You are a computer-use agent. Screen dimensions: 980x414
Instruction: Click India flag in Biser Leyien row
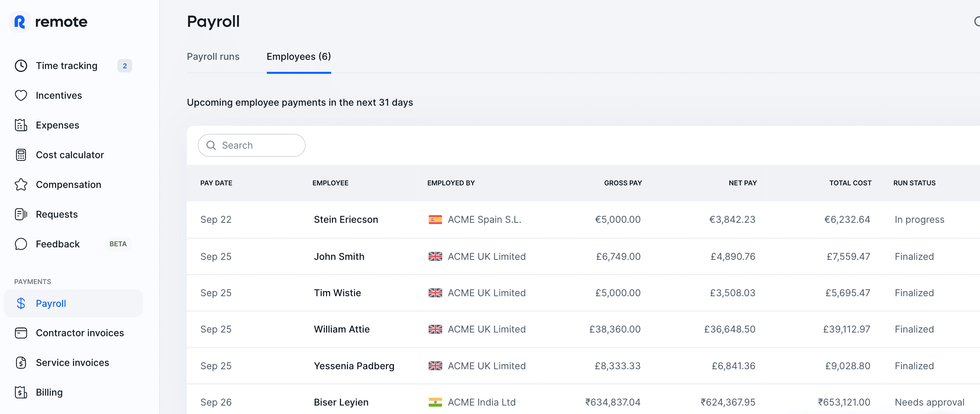tap(435, 402)
